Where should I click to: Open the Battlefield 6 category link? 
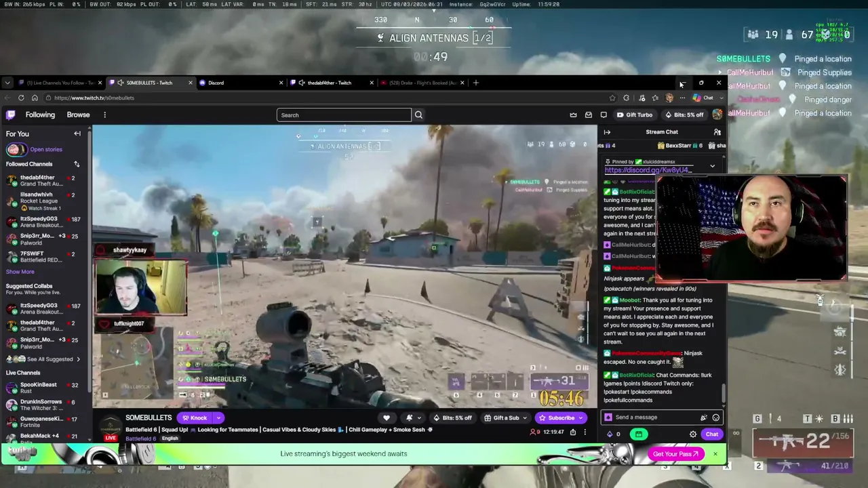(140, 439)
